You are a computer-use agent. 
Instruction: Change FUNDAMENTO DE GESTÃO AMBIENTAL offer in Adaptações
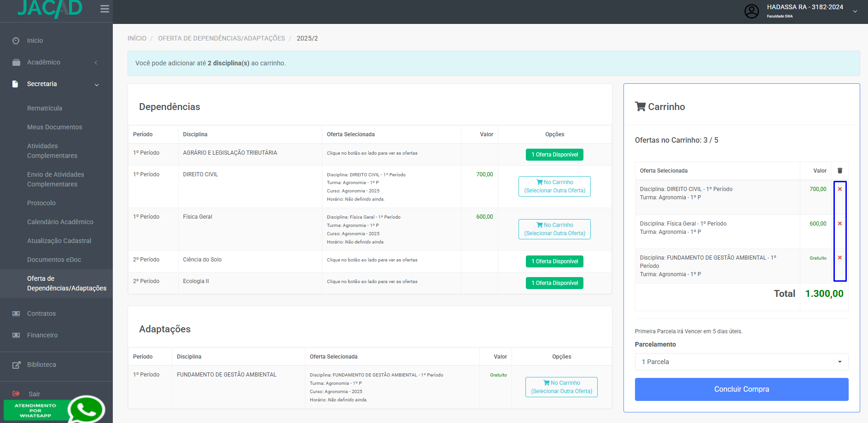point(561,387)
